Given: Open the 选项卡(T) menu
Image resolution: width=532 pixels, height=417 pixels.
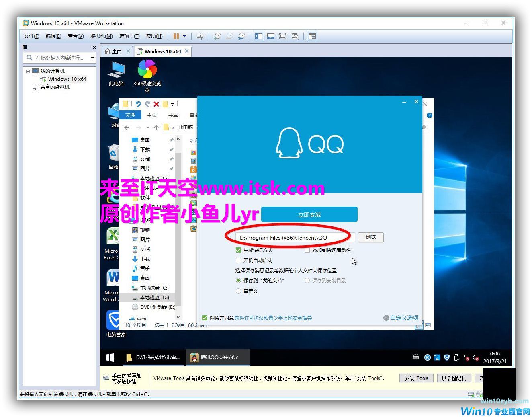Looking at the screenshot, I should pos(129,36).
